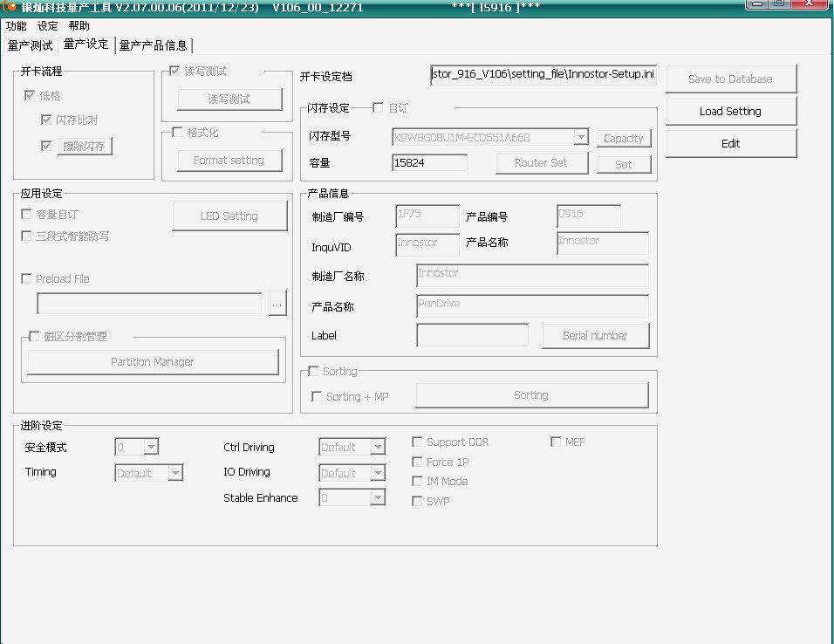Click the Load Setting button
Image resolution: width=834 pixels, height=644 pixels.
pos(730,112)
